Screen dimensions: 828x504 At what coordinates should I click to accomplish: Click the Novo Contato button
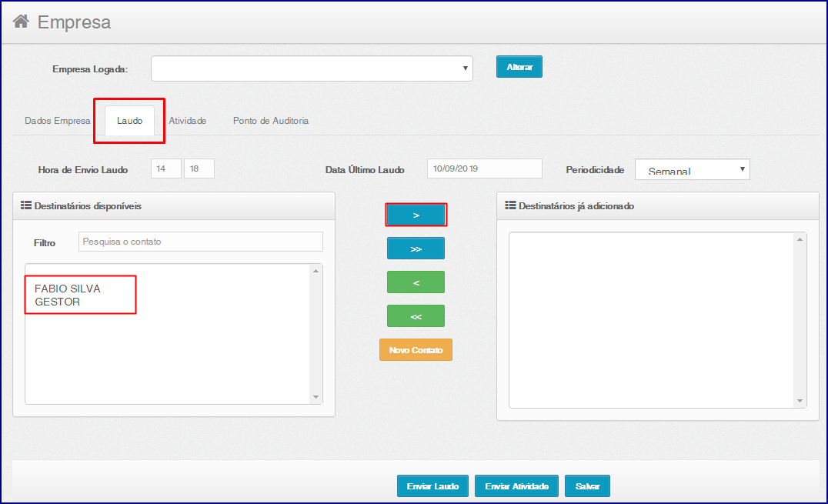click(416, 350)
